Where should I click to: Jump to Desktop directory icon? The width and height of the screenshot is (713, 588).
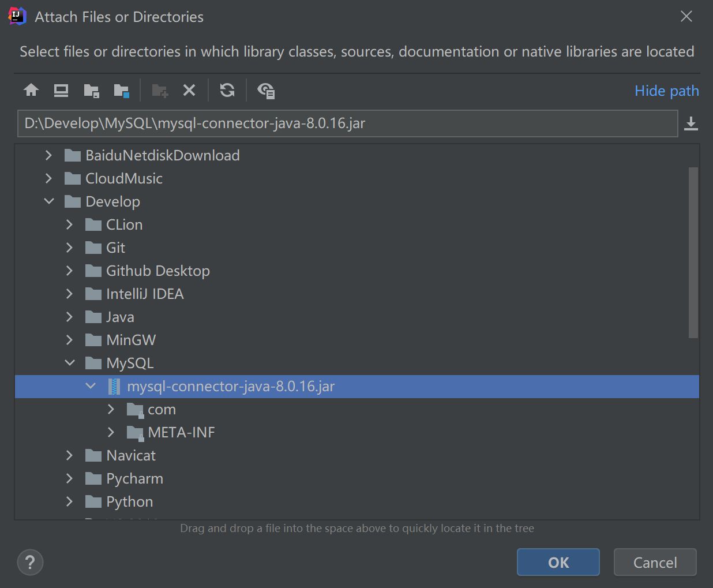[61, 90]
